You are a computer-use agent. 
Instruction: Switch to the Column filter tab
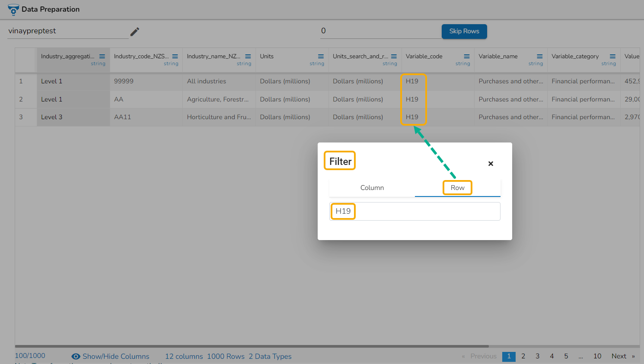point(372,188)
